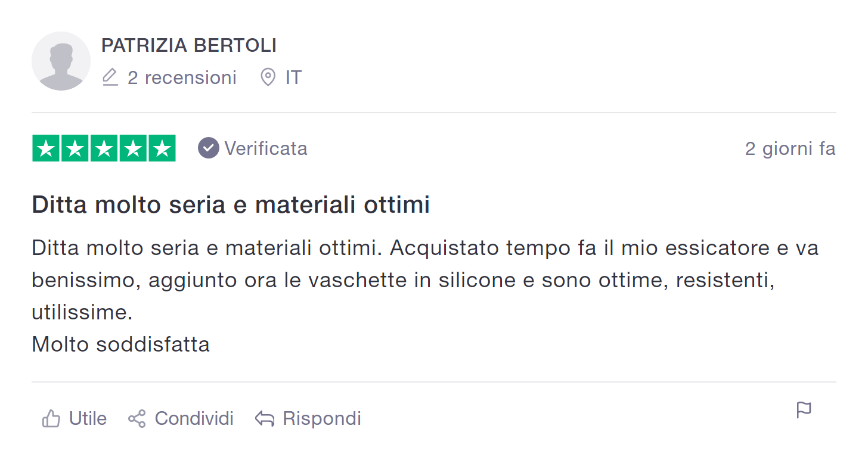
Task: Open the 2 recensioni count
Action: click(182, 77)
